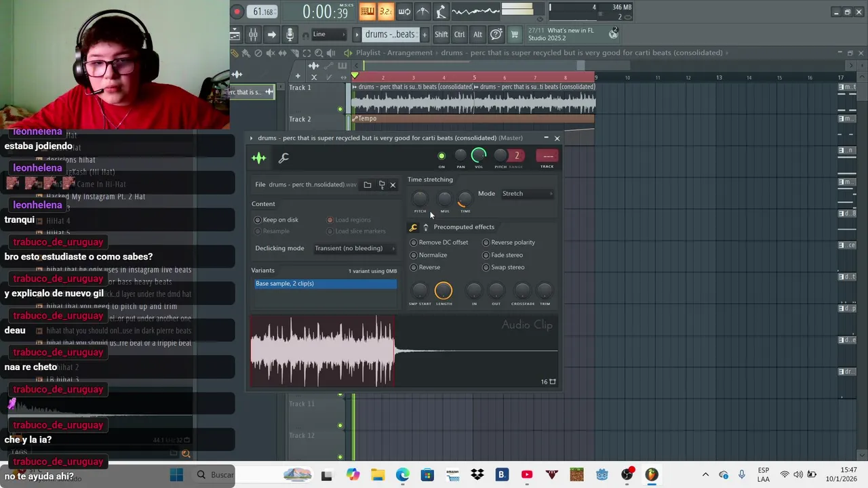
Task: Click the red TRACK selector button
Action: click(547, 157)
